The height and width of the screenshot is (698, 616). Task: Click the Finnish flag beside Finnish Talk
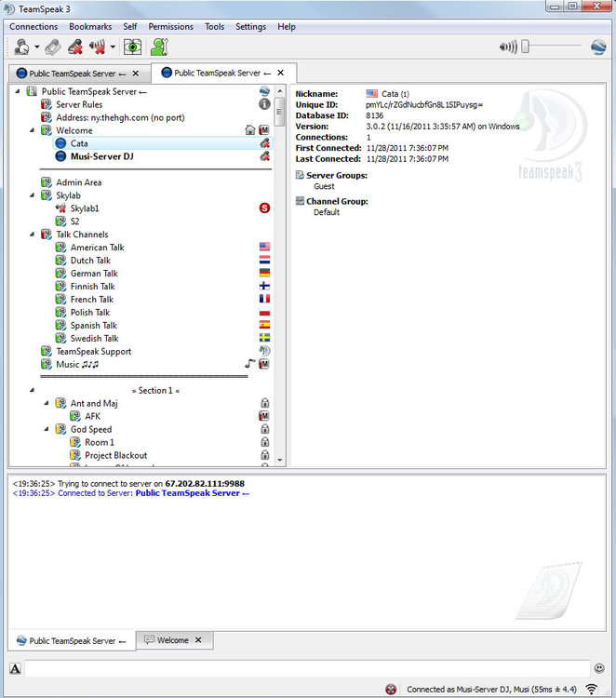pos(264,286)
